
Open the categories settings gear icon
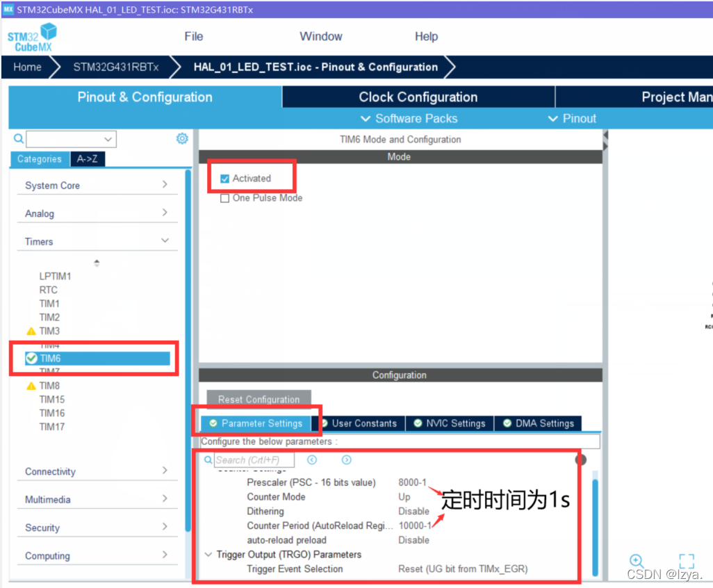point(182,138)
